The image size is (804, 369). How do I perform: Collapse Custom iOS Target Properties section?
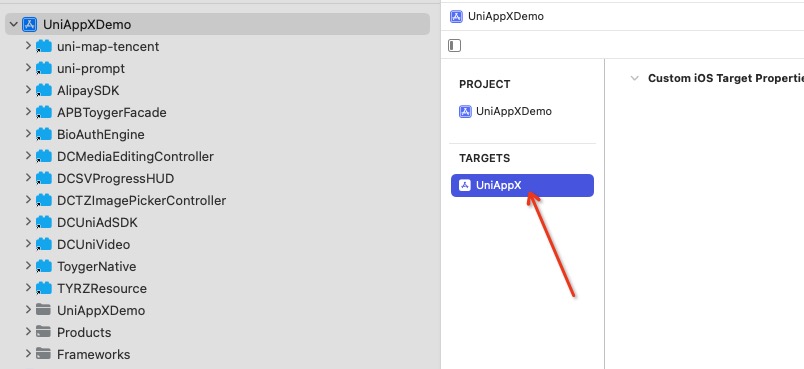coord(635,78)
